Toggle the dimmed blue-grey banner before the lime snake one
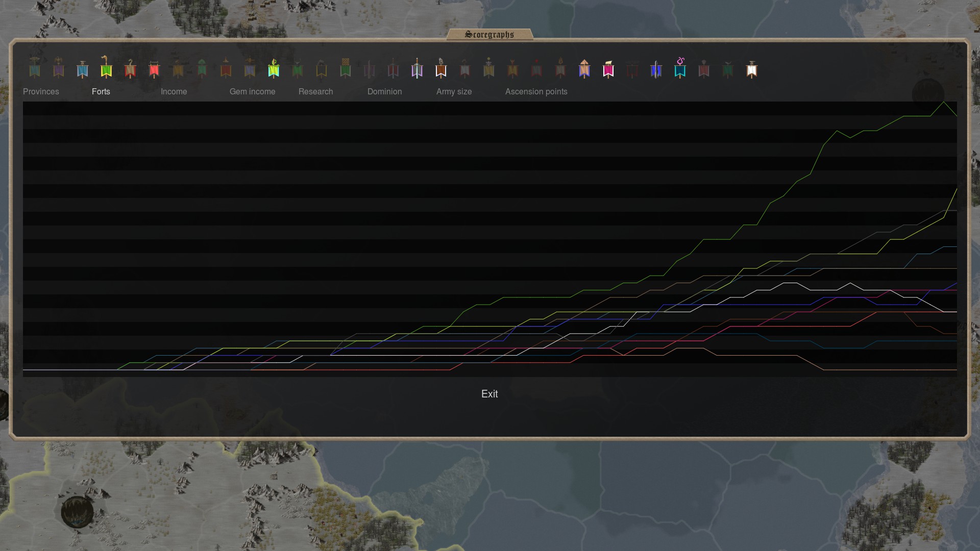This screenshot has width=980, height=551. 250,68
